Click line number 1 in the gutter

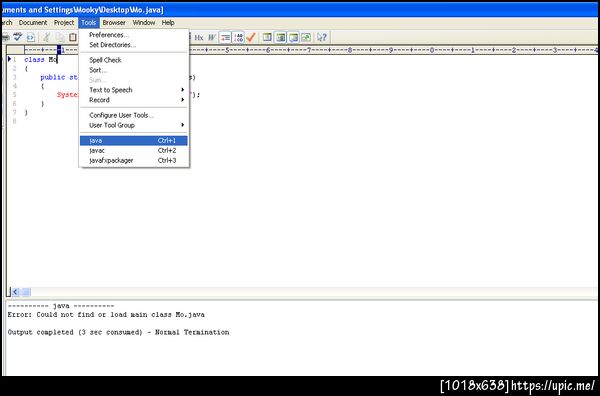15,60
